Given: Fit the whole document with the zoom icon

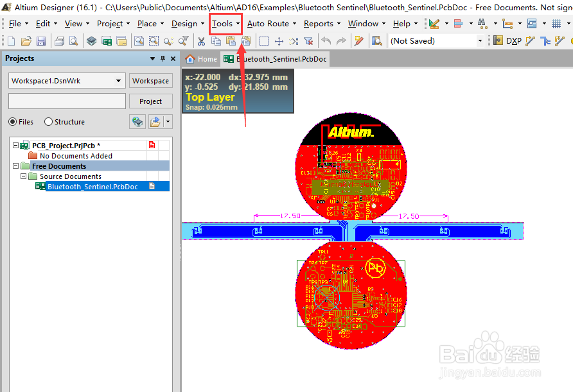Looking at the screenshot, I should 139,41.
